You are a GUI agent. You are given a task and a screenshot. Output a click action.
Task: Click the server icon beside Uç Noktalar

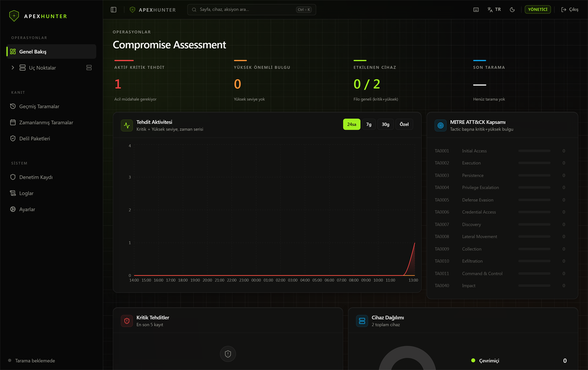[x=89, y=68]
